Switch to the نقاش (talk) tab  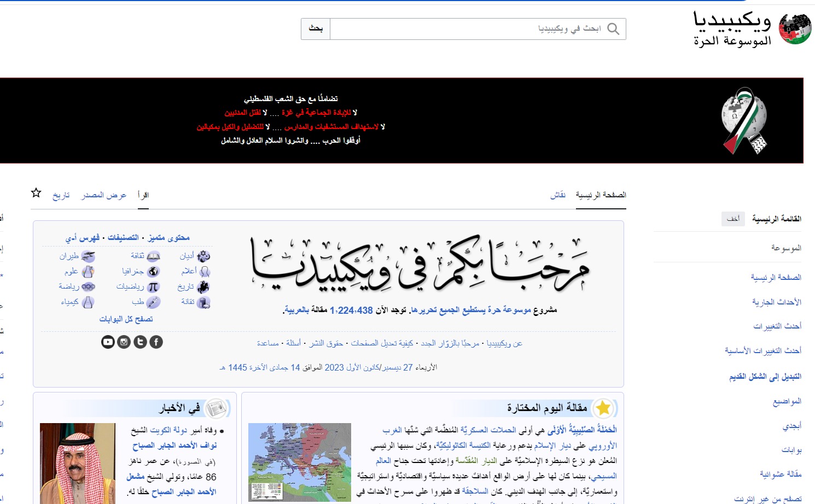tap(558, 195)
